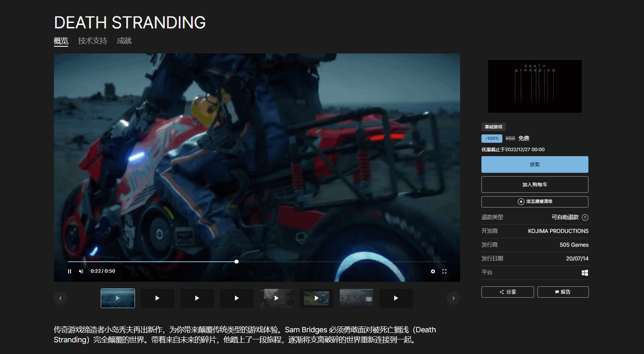Report the page with 报告 button
Image resolution: width=644 pixels, height=354 pixels.
point(563,292)
